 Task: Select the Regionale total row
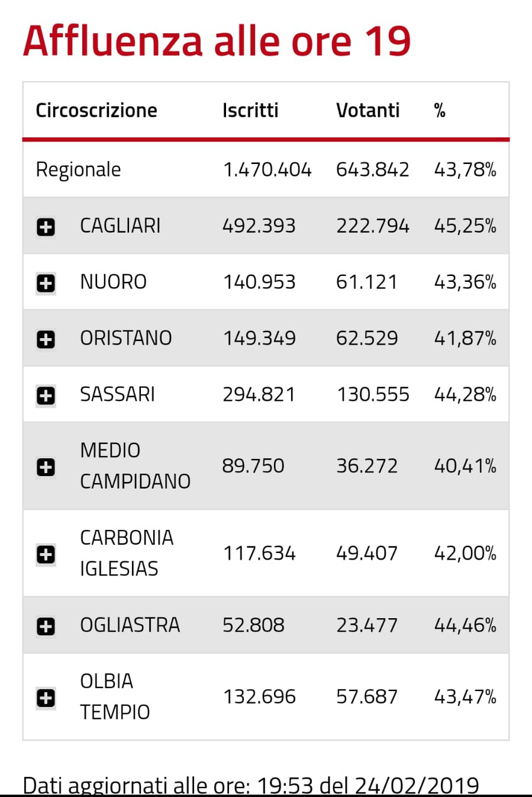266,169
